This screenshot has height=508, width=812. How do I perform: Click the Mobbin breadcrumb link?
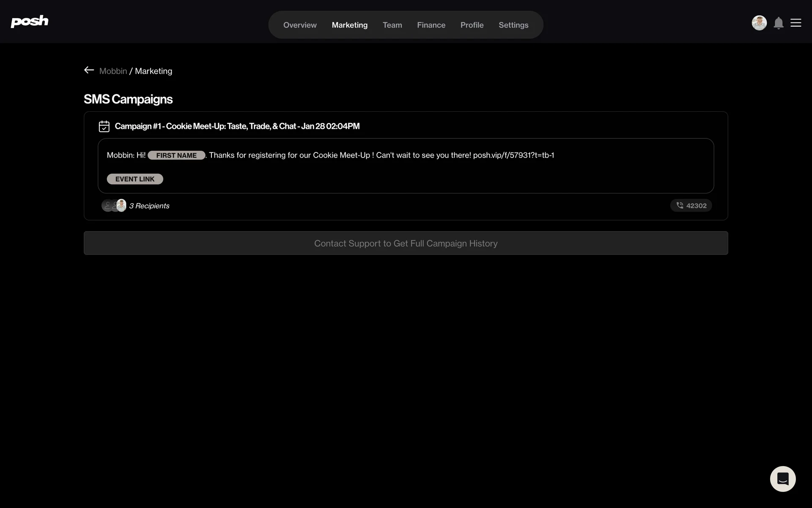tap(113, 71)
